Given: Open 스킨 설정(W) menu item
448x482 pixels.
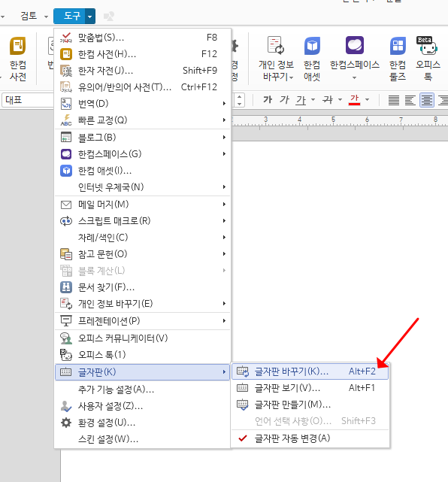Looking at the screenshot, I should click(142, 439).
